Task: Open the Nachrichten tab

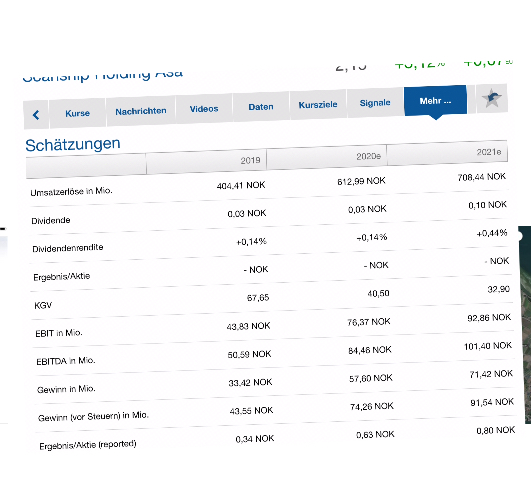Action: click(141, 111)
